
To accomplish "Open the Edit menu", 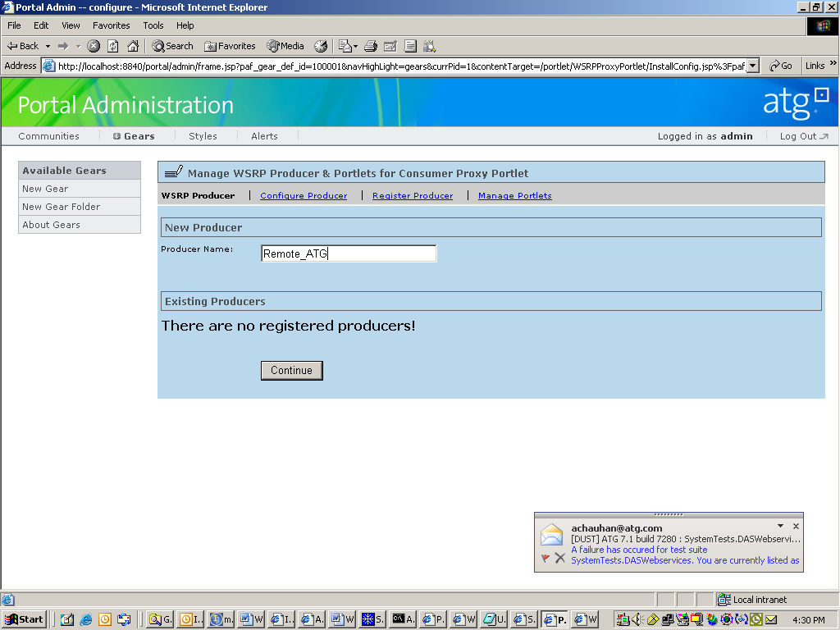I will 41,25.
